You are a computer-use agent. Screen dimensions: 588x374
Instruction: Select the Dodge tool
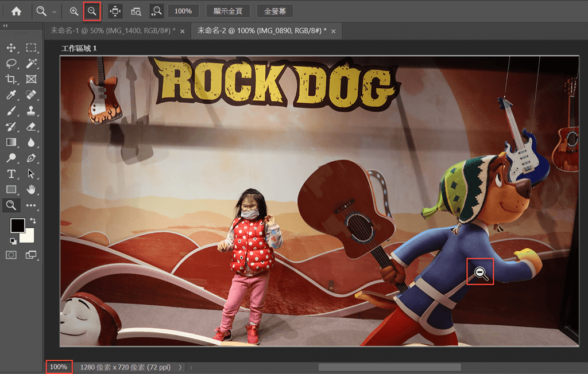point(11,158)
